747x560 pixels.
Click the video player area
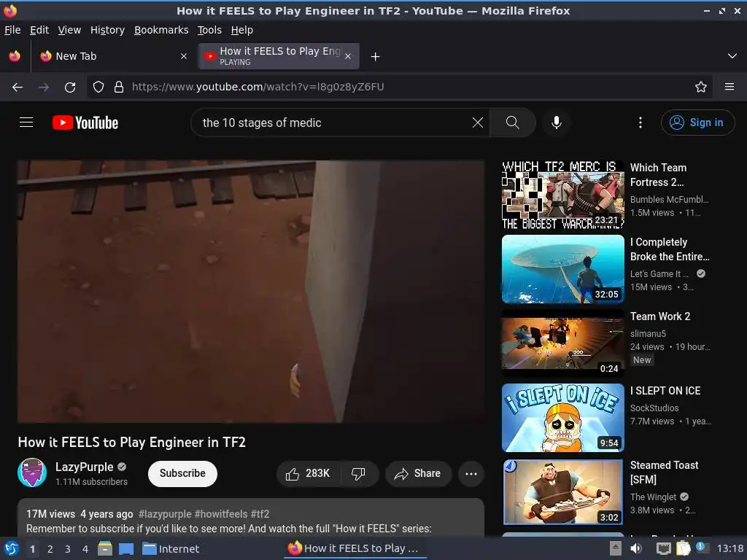(x=251, y=292)
